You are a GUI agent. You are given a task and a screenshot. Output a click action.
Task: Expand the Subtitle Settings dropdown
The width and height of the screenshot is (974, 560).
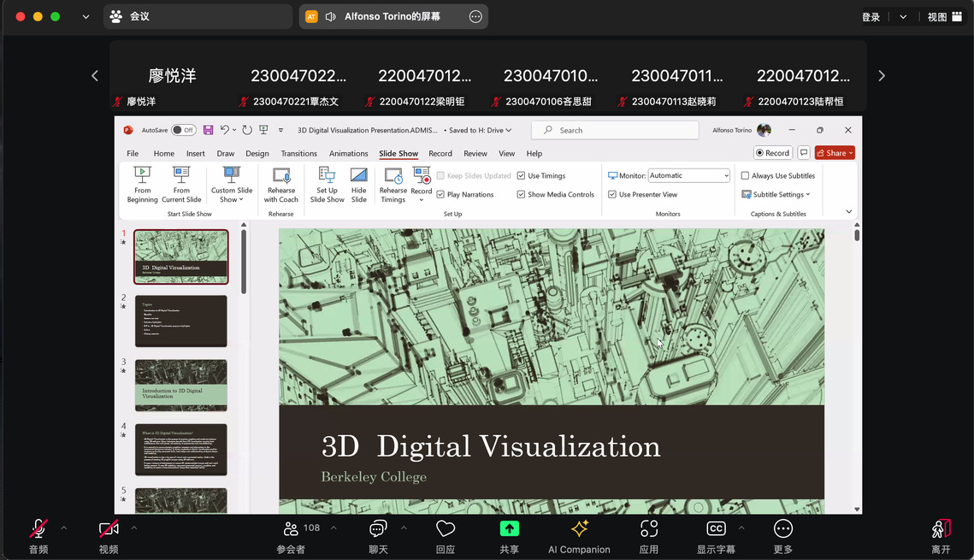coord(776,195)
